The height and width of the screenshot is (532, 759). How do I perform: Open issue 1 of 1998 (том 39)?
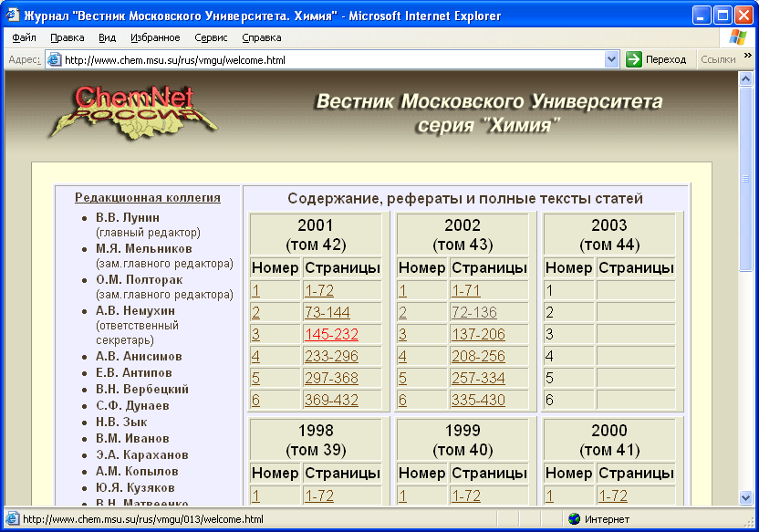tap(256, 495)
